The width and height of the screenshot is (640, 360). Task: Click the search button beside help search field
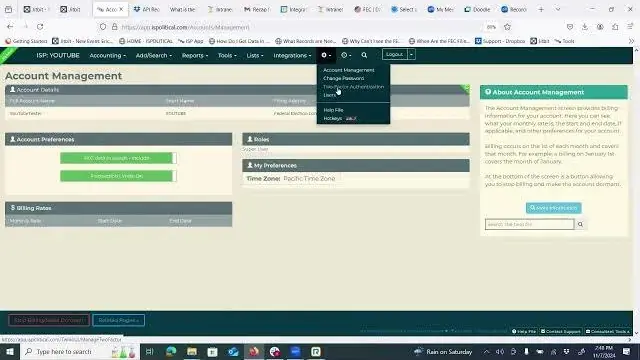580,224
